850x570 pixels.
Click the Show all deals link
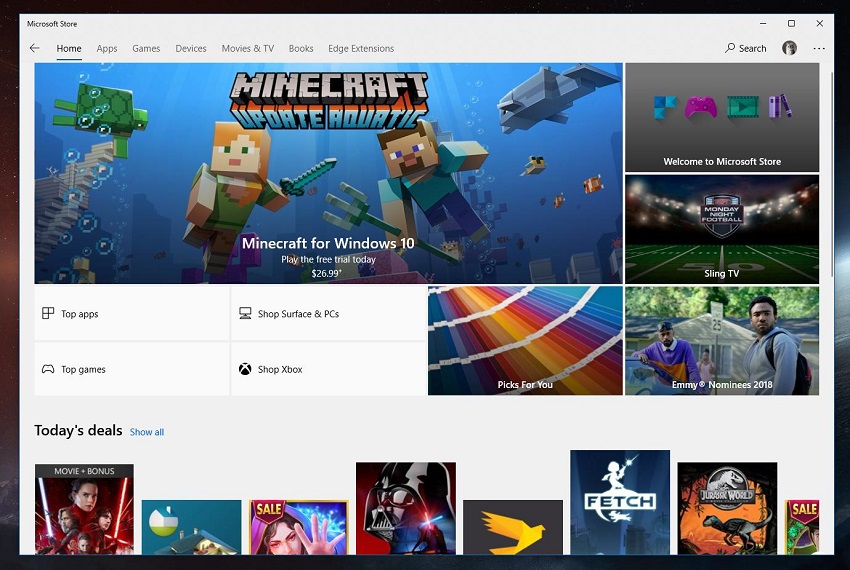147,432
